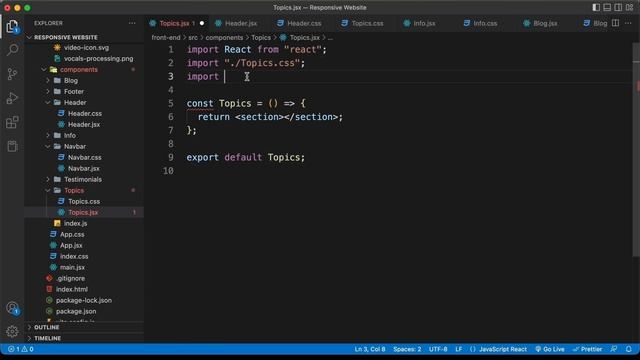
Task: Expand the TIMELINE section
Action: tap(47, 338)
